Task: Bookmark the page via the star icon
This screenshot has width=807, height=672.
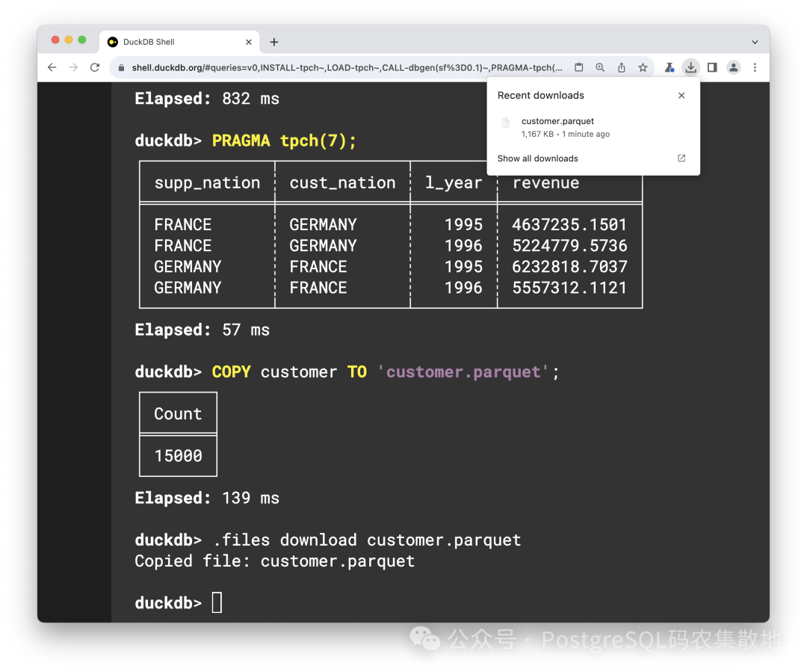Action: pyautogui.click(x=643, y=67)
